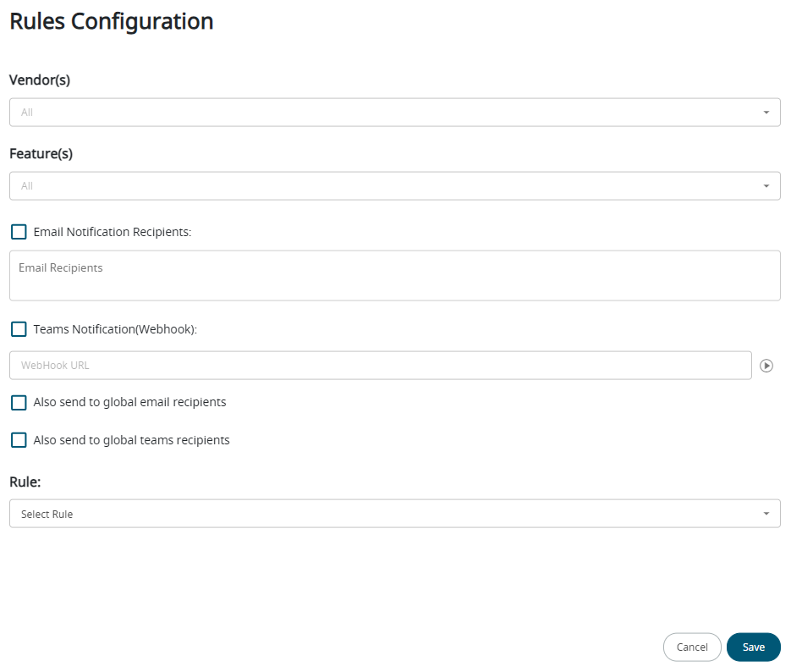Viewport: 791px width, 672px height.
Task: Focus the Email Recipients text area
Action: [394, 276]
